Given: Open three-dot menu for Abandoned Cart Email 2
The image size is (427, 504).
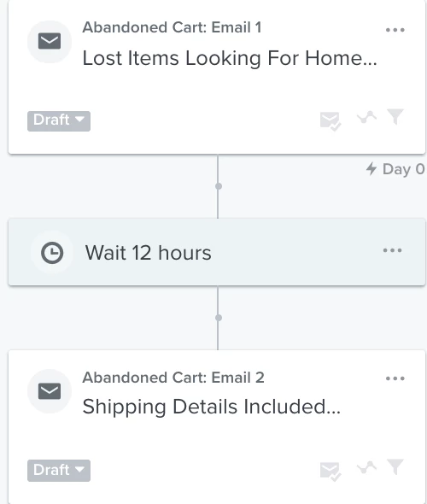Looking at the screenshot, I should [x=395, y=378].
